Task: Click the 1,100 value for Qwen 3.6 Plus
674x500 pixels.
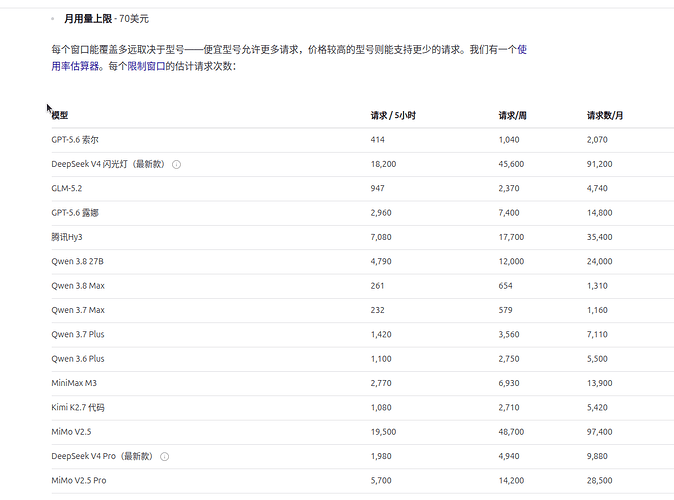Action: coord(381,359)
